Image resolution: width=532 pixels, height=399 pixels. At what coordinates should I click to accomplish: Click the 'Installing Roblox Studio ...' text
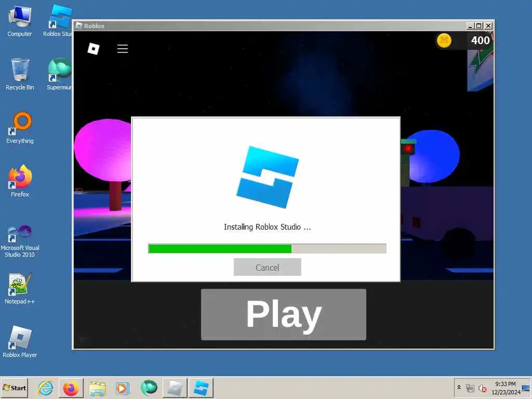pos(268,227)
